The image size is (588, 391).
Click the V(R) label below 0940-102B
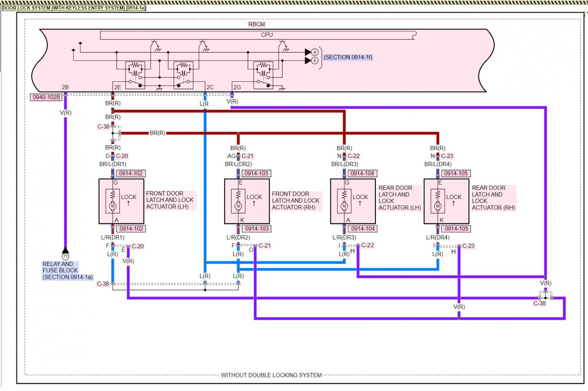click(x=65, y=113)
